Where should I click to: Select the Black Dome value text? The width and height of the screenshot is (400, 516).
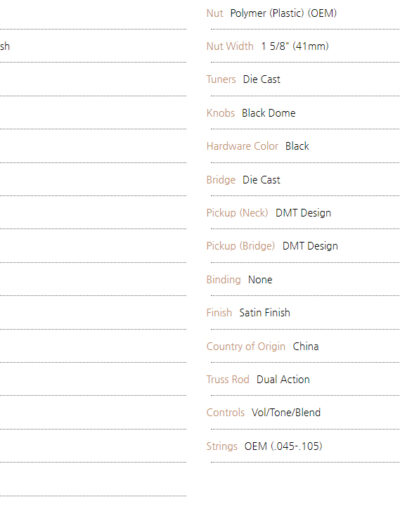tap(269, 113)
